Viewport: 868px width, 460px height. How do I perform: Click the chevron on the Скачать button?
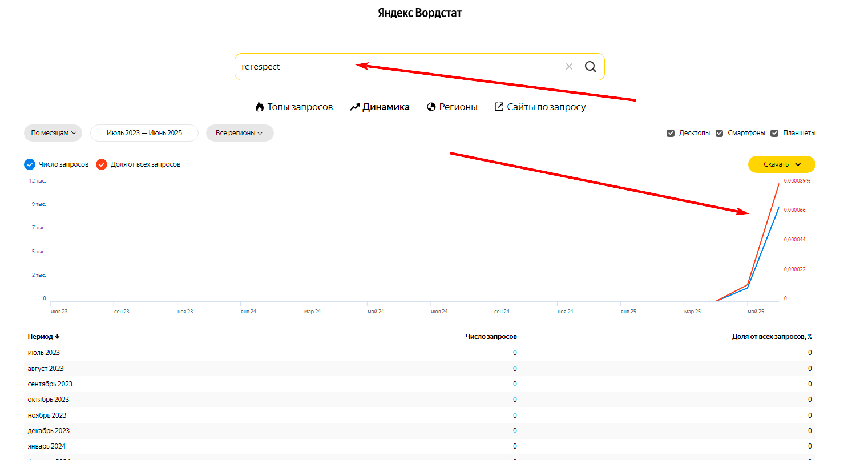[x=798, y=164]
